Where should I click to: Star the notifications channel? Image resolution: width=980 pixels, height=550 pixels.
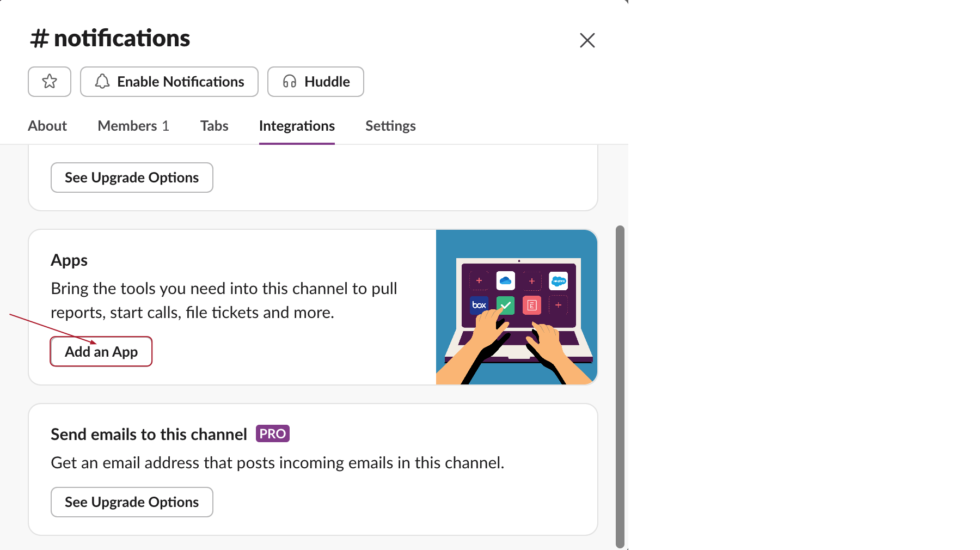pos(50,82)
